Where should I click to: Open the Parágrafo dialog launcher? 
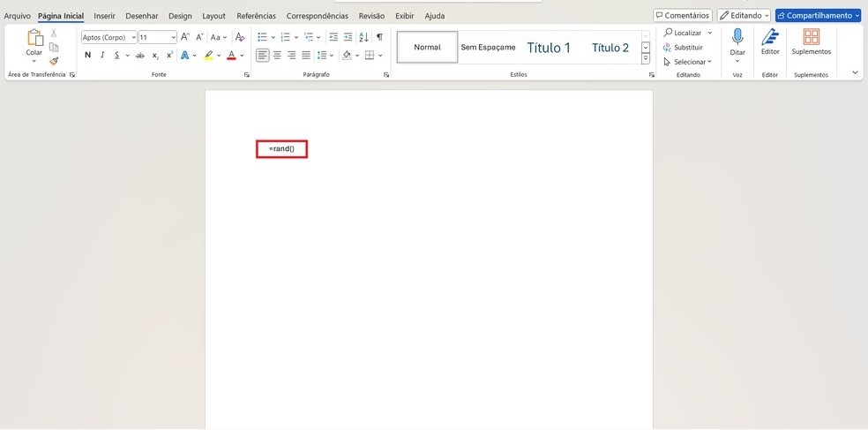coord(386,74)
